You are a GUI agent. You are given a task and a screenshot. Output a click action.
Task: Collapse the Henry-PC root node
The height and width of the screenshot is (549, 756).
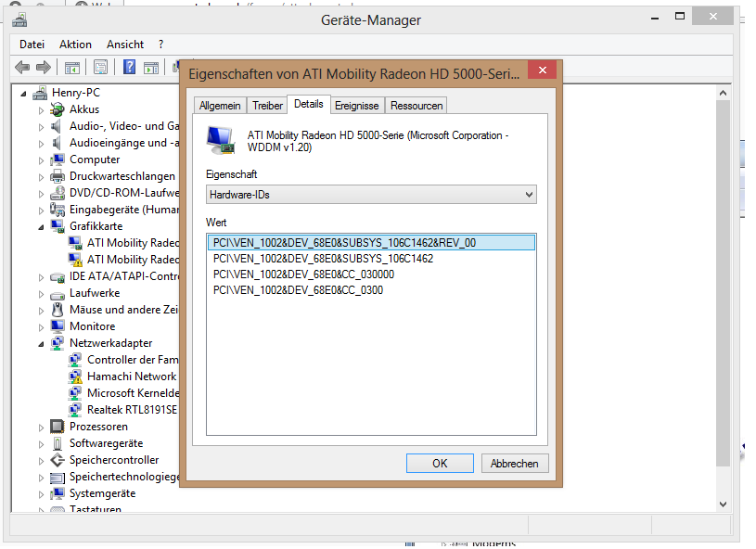click(23, 94)
